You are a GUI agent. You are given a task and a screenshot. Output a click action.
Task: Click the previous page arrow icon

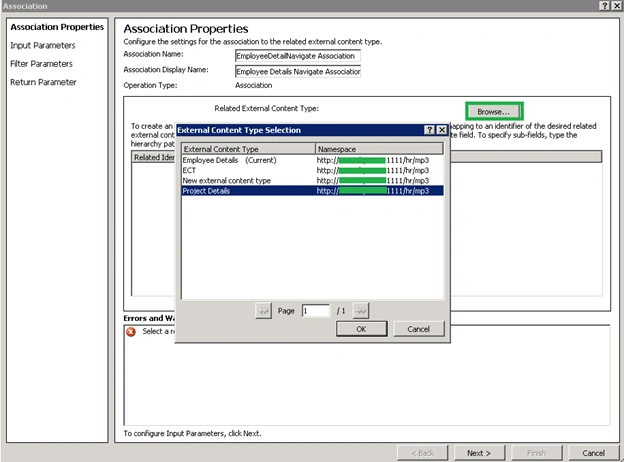pyautogui.click(x=263, y=310)
